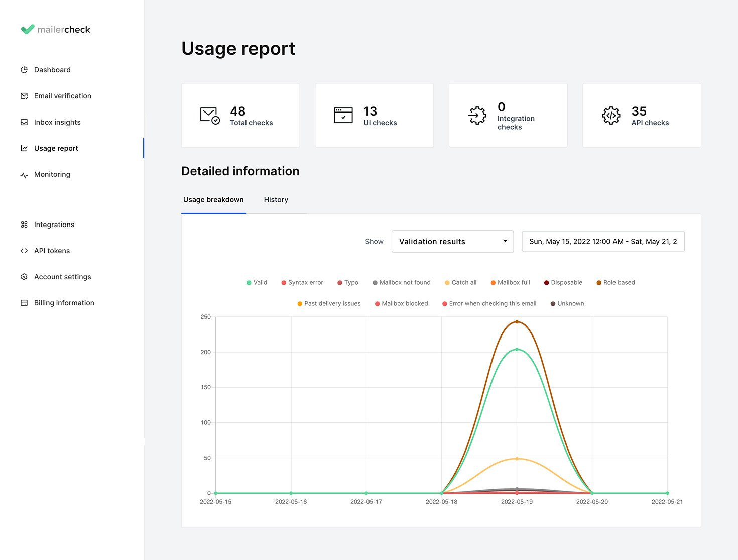Click the UI checks browser window icon

pyautogui.click(x=343, y=115)
